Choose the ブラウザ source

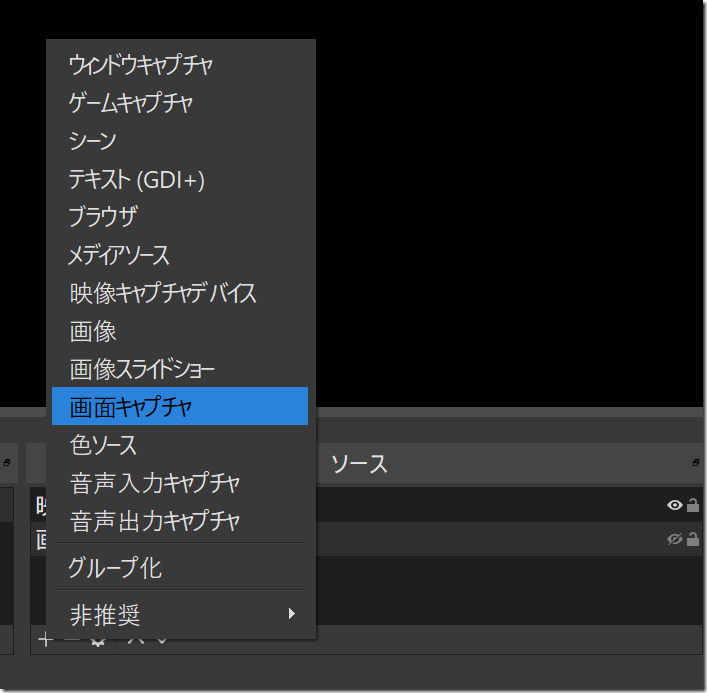pos(180,216)
